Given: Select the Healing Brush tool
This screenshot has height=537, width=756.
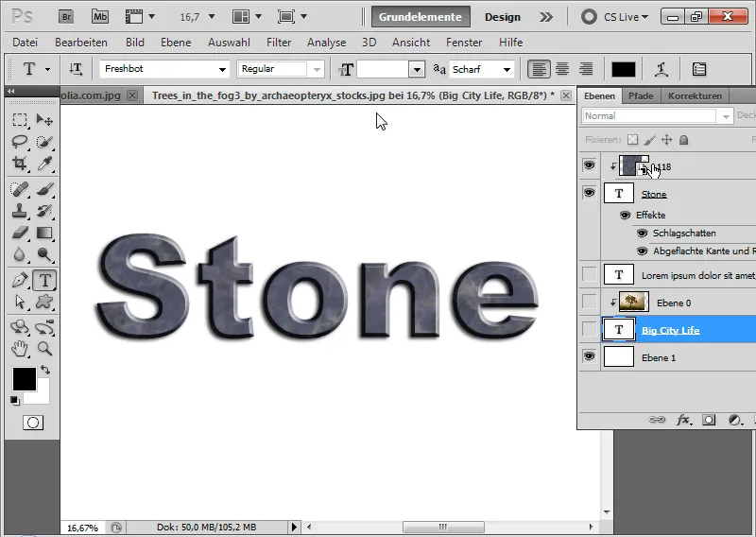Looking at the screenshot, I should click(20, 189).
